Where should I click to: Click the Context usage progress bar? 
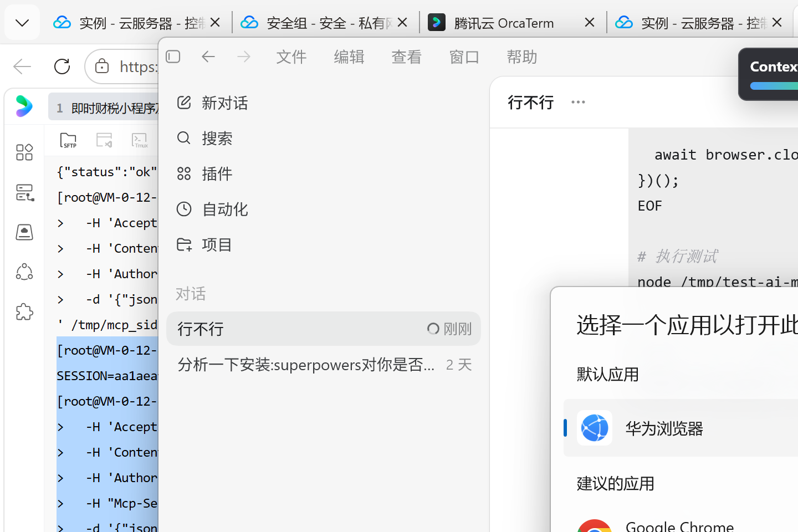(774, 86)
